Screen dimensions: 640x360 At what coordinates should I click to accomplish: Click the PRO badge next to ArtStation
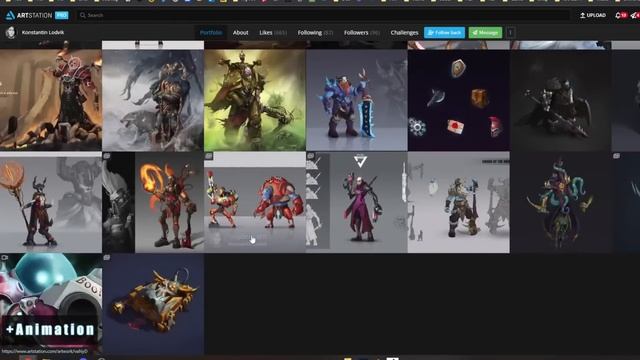[x=61, y=15]
